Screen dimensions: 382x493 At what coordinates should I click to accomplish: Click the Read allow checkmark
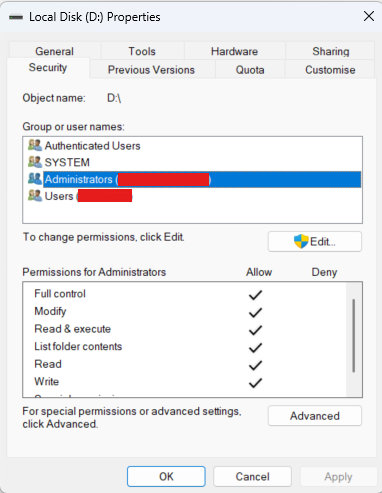(255, 365)
